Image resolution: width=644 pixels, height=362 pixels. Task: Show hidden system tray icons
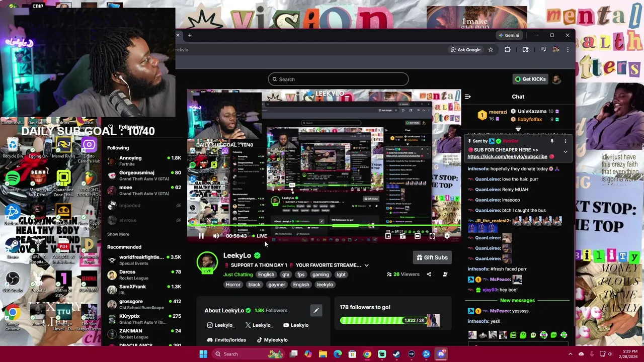(x=570, y=354)
